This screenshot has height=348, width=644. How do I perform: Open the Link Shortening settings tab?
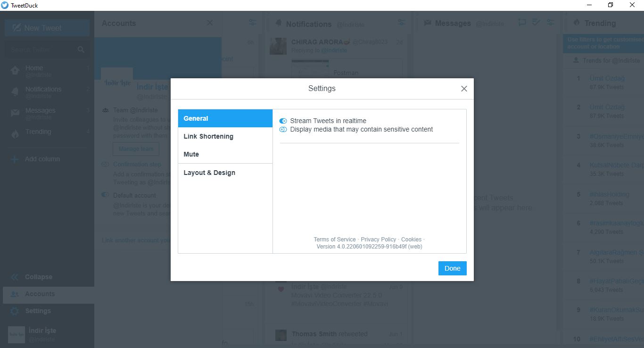click(x=225, y=136)
